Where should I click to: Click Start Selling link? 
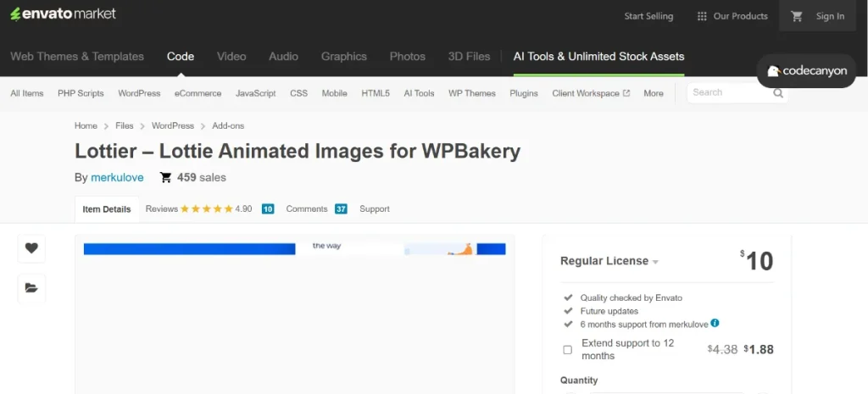648,16
